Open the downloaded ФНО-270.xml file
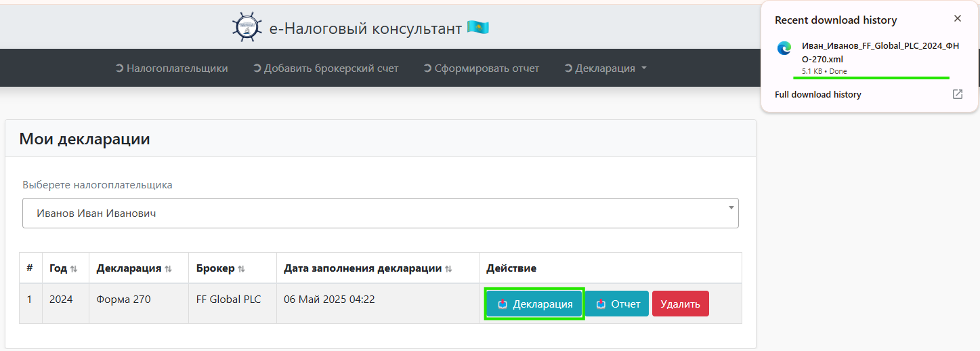 (880, 52)
